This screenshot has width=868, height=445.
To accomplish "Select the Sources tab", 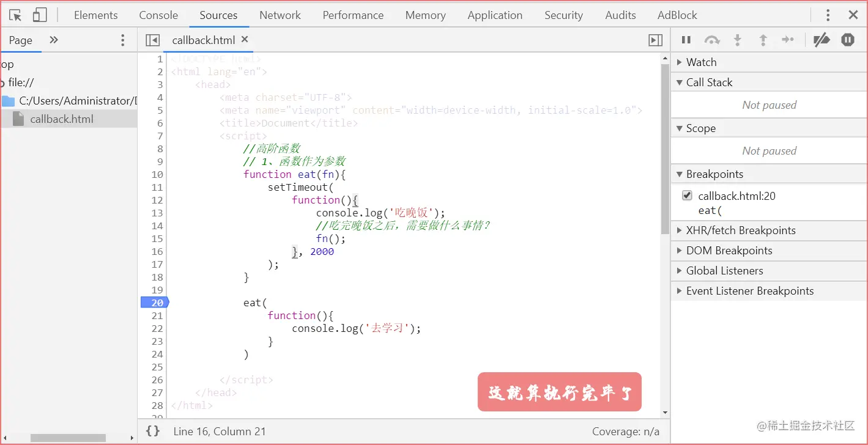I will 218,15.
